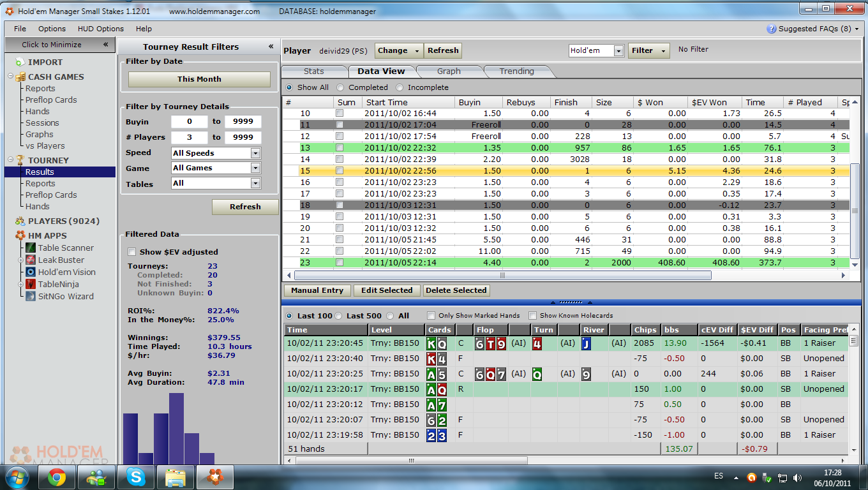868x490 pixels.
Task: Click the Edit Selected button
Action: point(387,290)
